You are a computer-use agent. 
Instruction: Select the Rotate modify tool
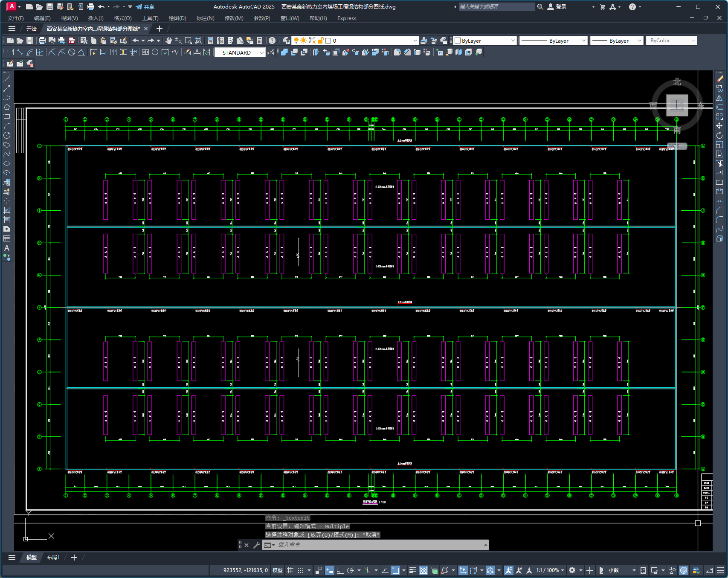pos(719,135)
